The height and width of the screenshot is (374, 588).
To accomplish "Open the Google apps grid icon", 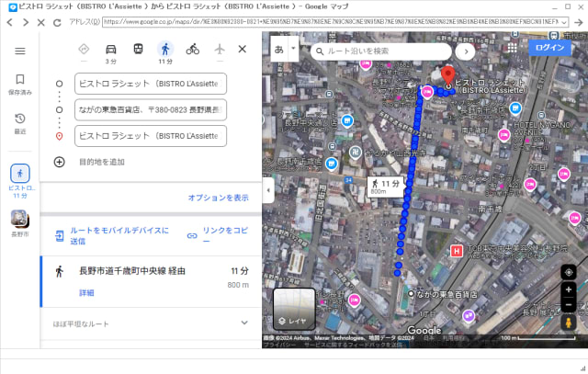I will (513, 48).
